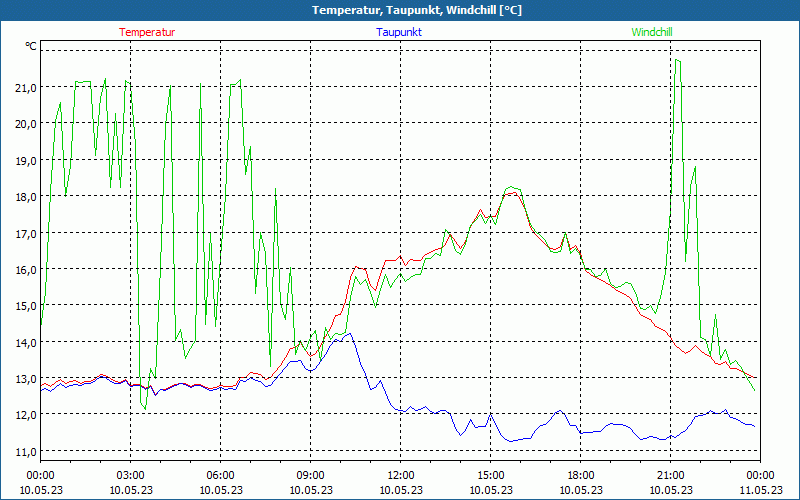Screen dimensions: 800x500
Task: Click the °C unit label above y-axis
Action: pyautogui.click(x=31, y=46)
